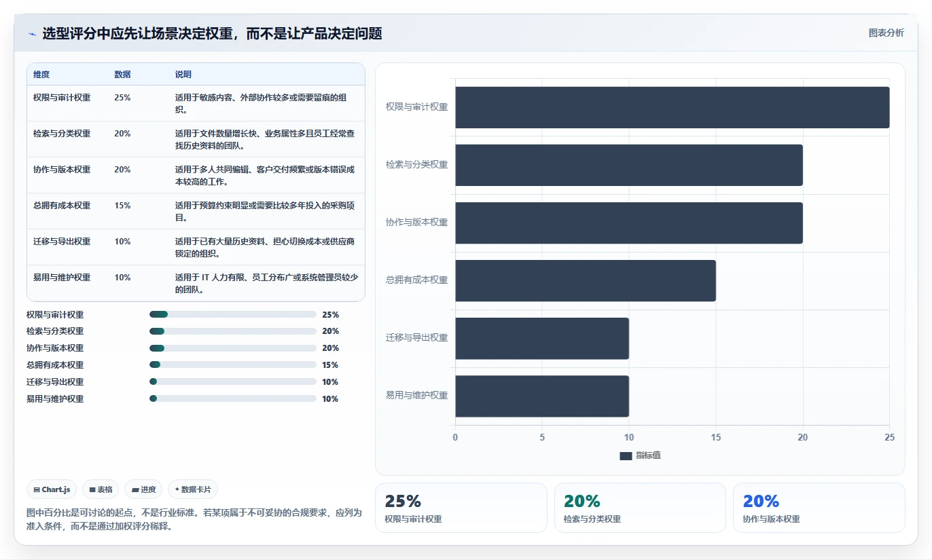Click the x-axis tick labeled 5
Screen dimensions: 932x560
click(x=542, y=438)
